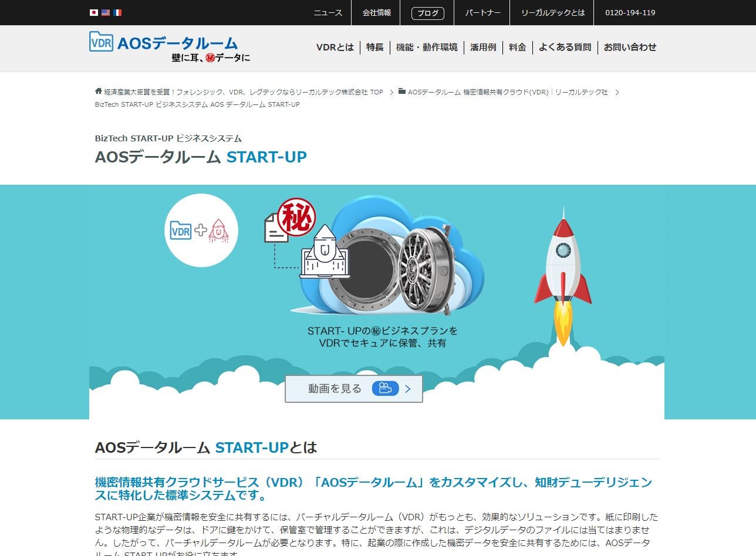
Task: Click the rocket illustration in the banner
Action: 563,276
